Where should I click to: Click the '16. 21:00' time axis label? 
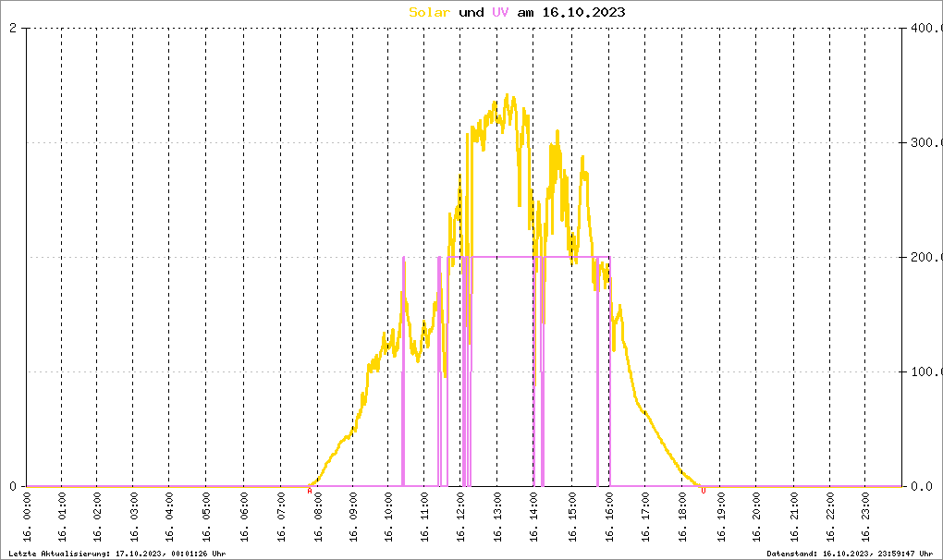(794, 517)
